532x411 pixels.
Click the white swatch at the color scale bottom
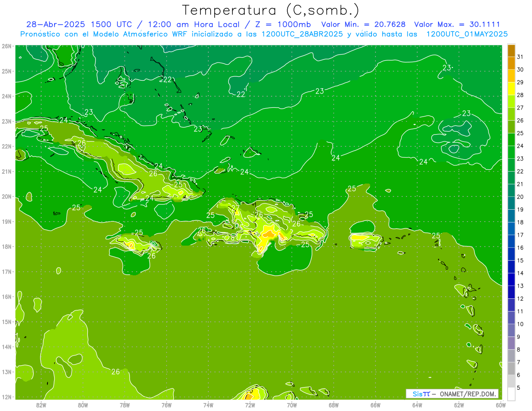511,394
